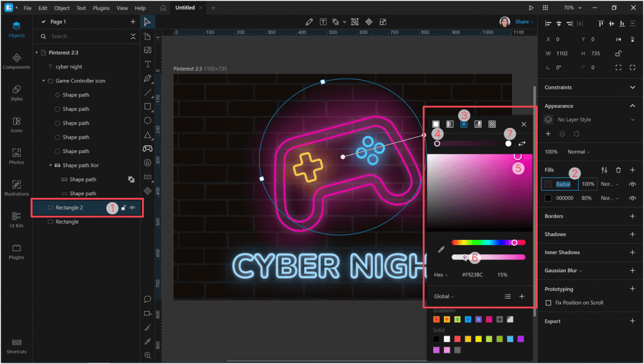The width and height of the screenshot is (644, 364).
Task: Toggle lock on Rectangle 2 layer
Action: (x=123, y=208)
